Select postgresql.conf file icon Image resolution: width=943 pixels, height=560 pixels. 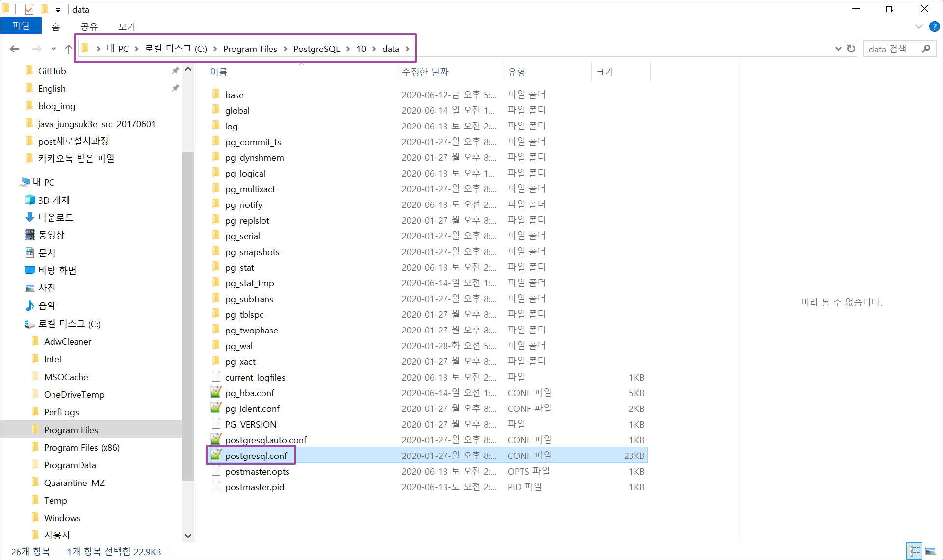click(216, 455)
